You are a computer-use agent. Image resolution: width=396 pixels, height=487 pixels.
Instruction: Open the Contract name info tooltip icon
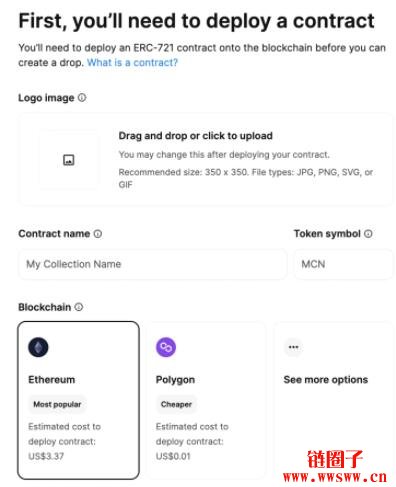click(98, 234)
